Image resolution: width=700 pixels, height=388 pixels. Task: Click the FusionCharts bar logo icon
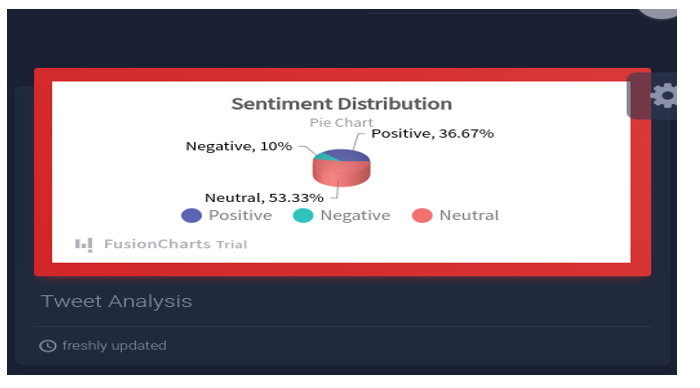coord(83,245)
